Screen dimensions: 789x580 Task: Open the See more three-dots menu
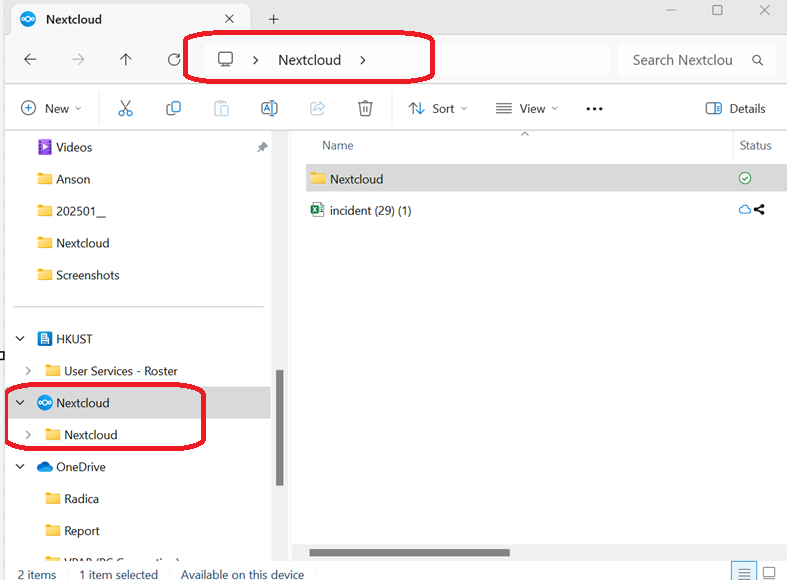tap(594, 109)
